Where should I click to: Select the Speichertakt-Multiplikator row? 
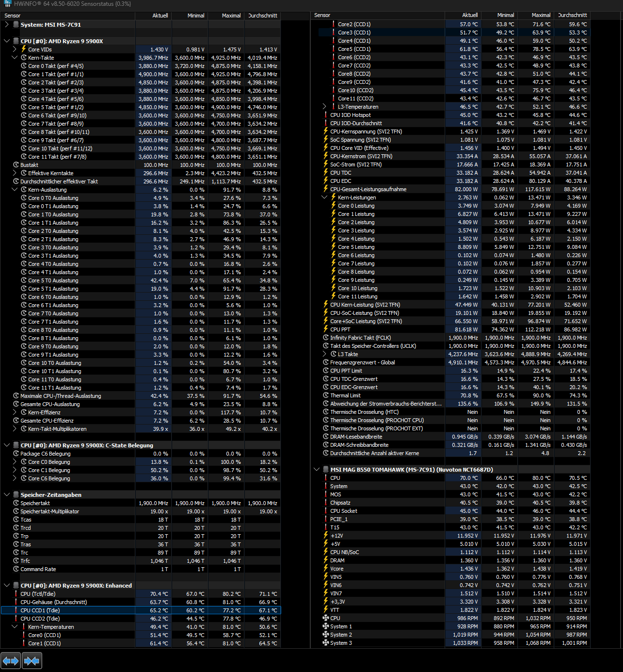pos(141,511)
